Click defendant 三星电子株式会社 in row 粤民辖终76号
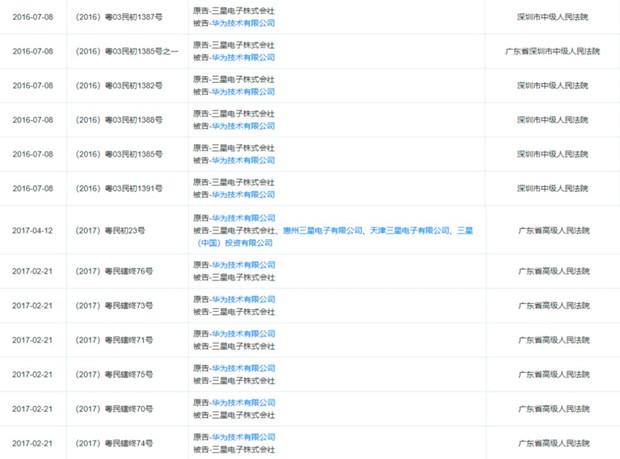This screenshot has height=459, width=620. [x=243, y=278]
